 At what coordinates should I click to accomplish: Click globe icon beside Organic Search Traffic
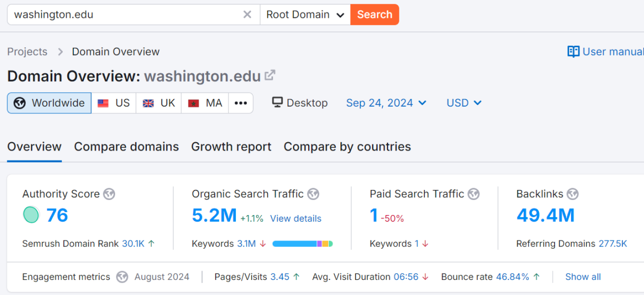(313, 194)
